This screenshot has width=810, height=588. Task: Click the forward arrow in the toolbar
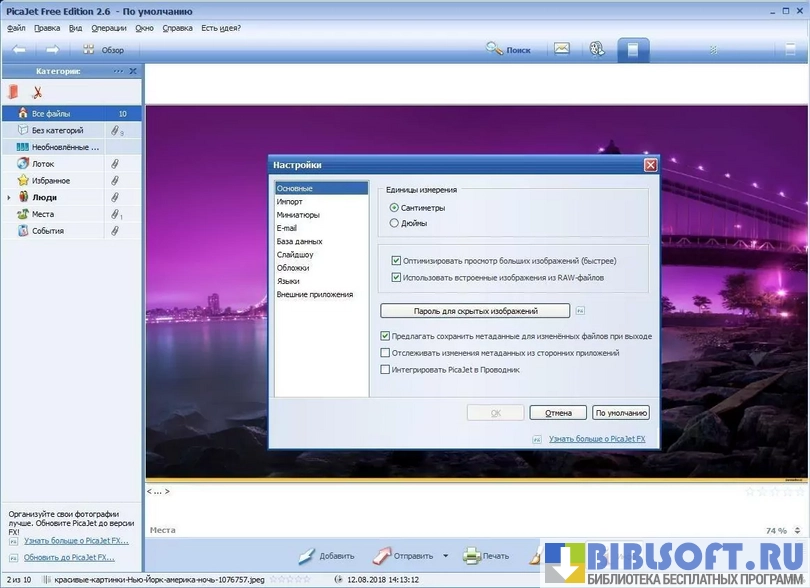(x=53, y=49)
